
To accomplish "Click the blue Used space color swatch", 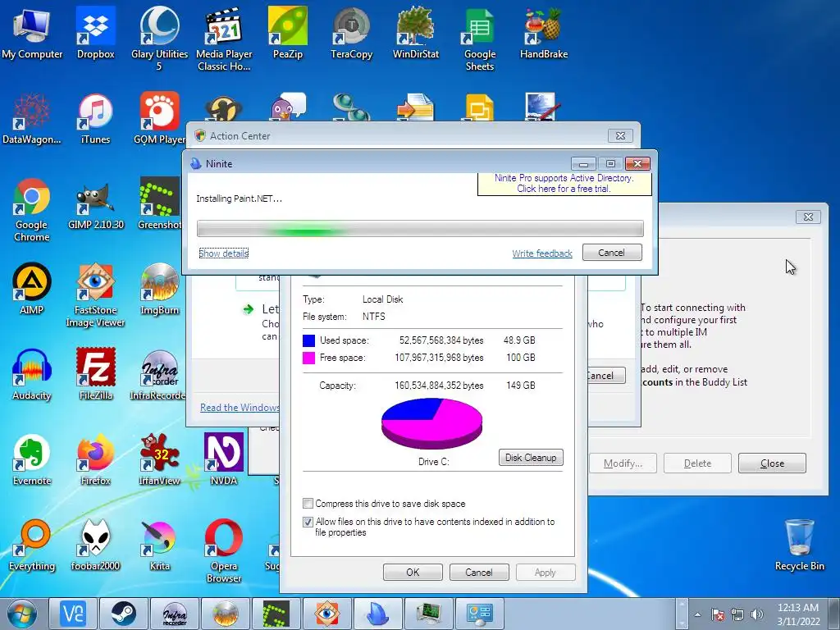I will coord(308,340).
